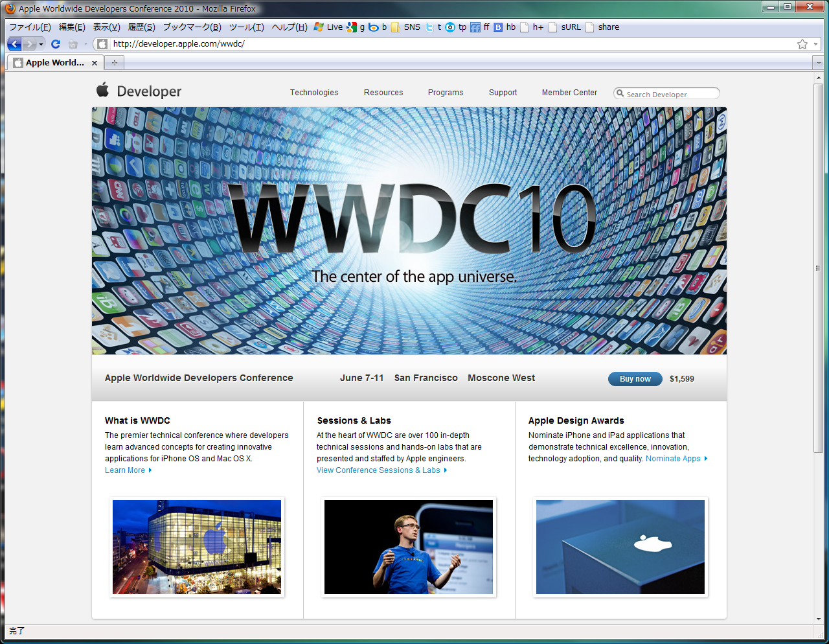Click the Moscone West building photo

(x=197, y=547)
